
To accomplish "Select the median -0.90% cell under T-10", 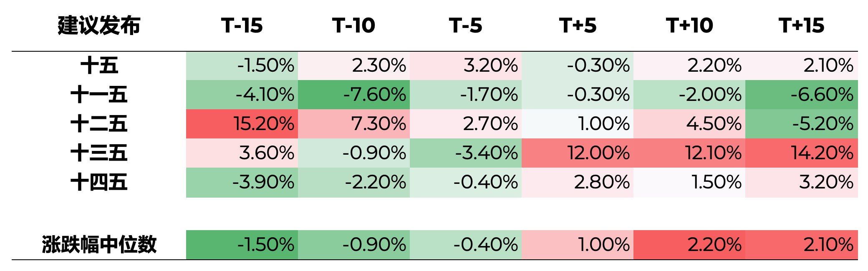I will (354, 245).
